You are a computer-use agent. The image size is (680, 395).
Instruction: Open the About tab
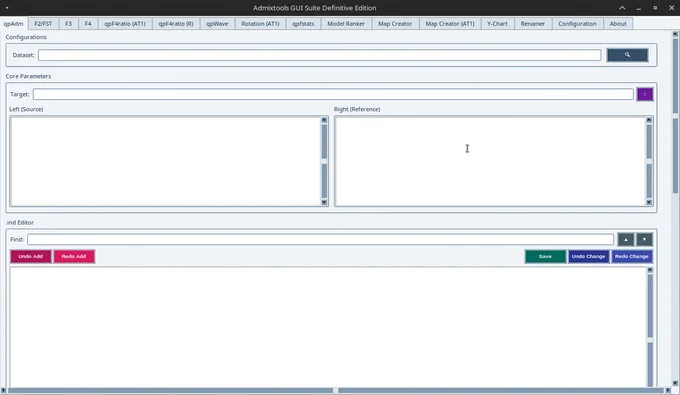click(618, 24)
